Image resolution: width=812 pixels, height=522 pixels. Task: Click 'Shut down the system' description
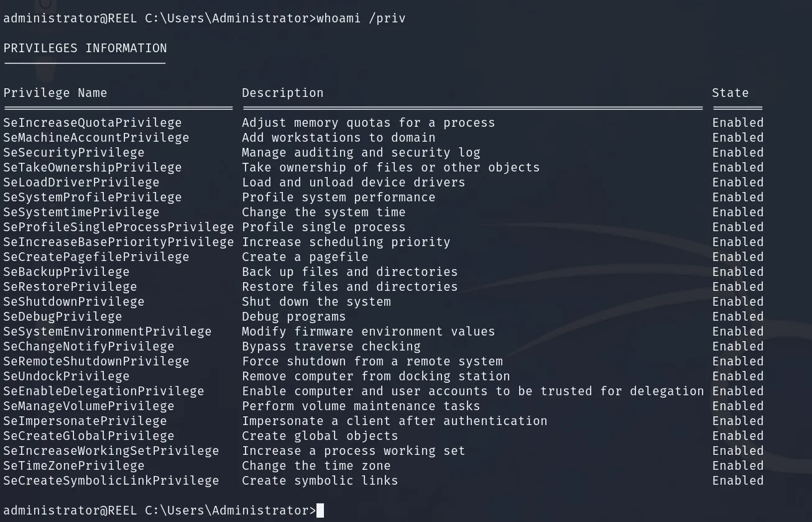point(316,301)
